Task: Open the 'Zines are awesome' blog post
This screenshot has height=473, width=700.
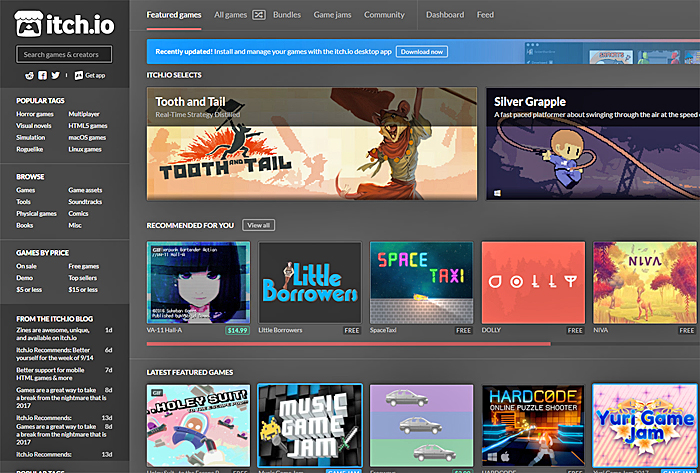Action: click(53, 334)
